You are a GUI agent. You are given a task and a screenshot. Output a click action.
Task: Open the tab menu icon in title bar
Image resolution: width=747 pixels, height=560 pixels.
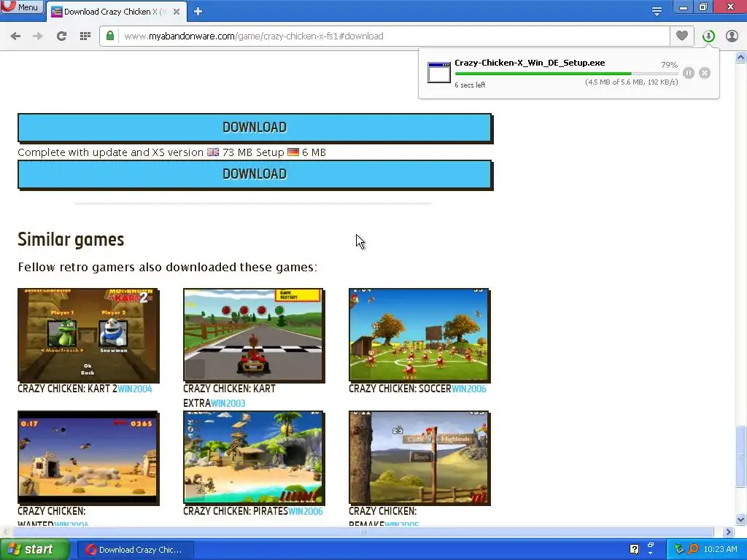(657, 11)
